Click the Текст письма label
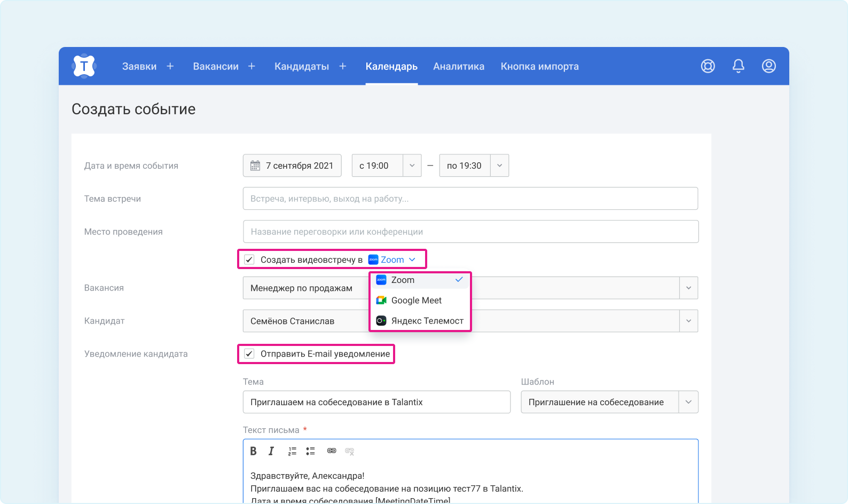Image resolution: width=848 pixels, height=504 pixels. point(271,430)
